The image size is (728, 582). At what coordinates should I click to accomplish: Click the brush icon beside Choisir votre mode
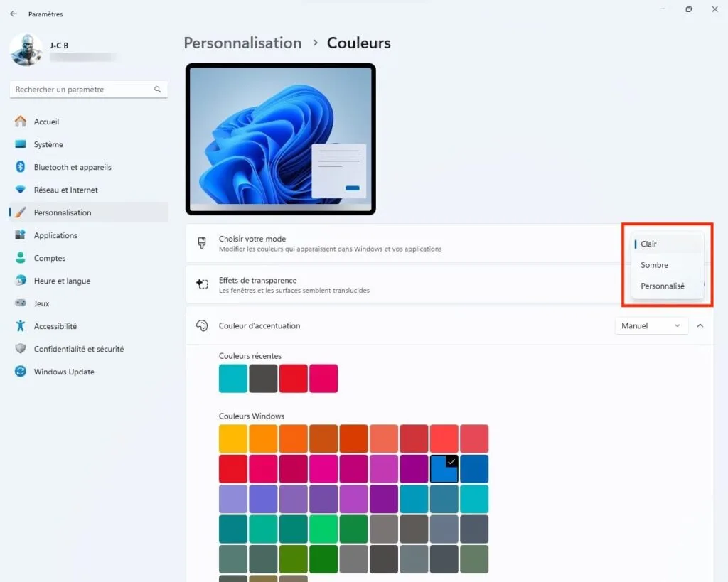(x=202, y=243)
